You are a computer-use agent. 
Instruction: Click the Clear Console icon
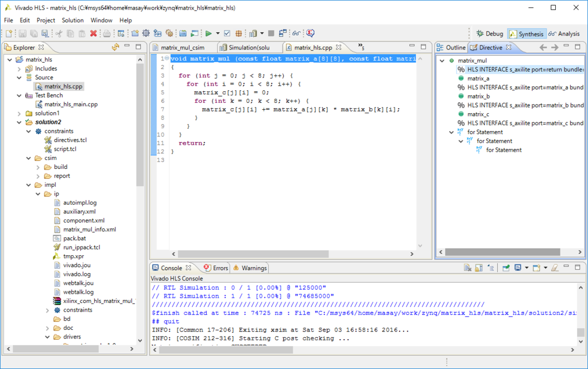point(467,268)
